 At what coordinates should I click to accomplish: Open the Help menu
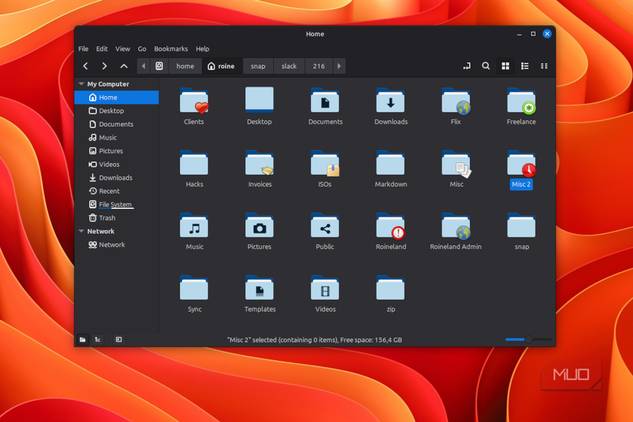pyautogui.click(x=202, y=49)
